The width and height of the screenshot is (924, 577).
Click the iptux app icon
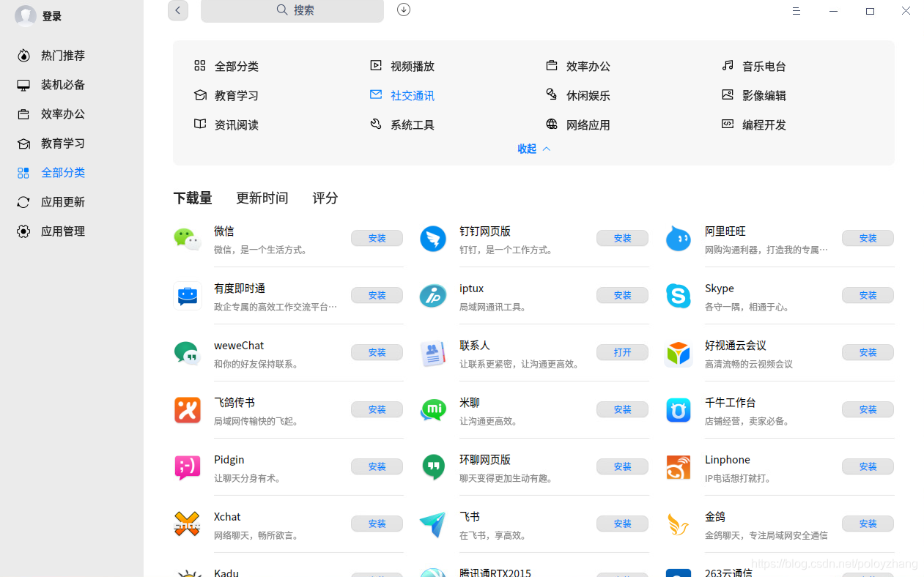click(433, 296)
